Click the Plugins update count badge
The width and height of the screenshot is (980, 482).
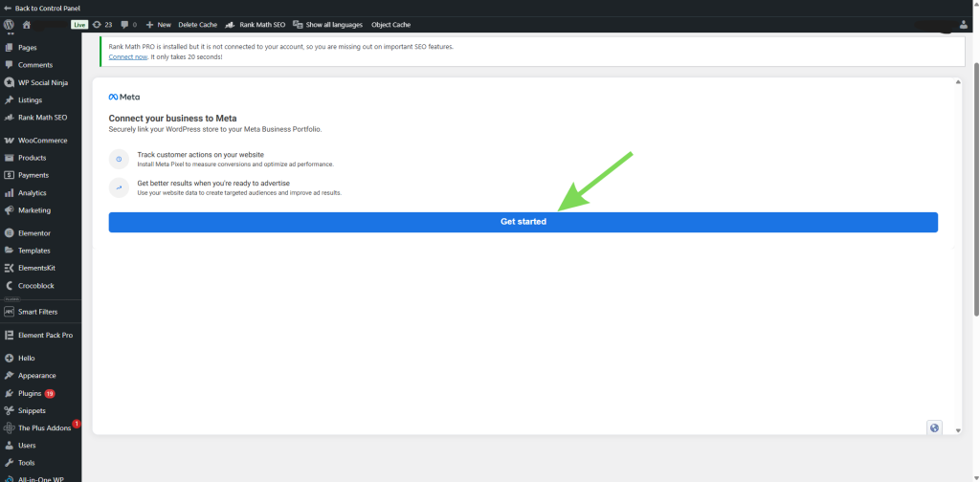tap(50, 394)
